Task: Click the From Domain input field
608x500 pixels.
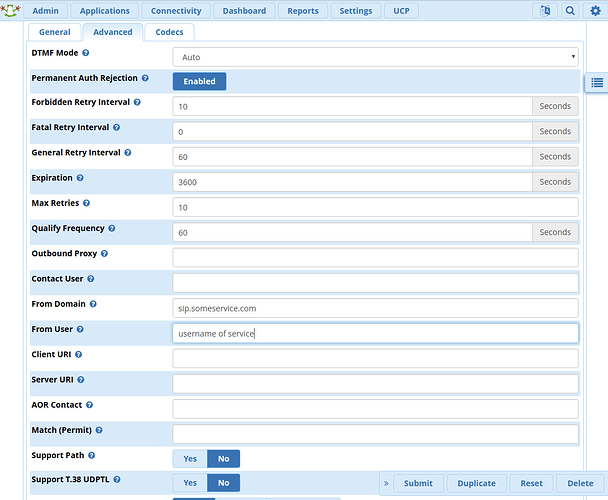Action: (x=375, y=308)
